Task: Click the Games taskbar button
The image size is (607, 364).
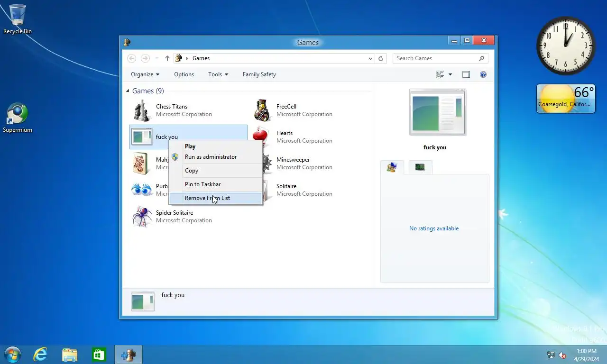Action: [129, 355]
